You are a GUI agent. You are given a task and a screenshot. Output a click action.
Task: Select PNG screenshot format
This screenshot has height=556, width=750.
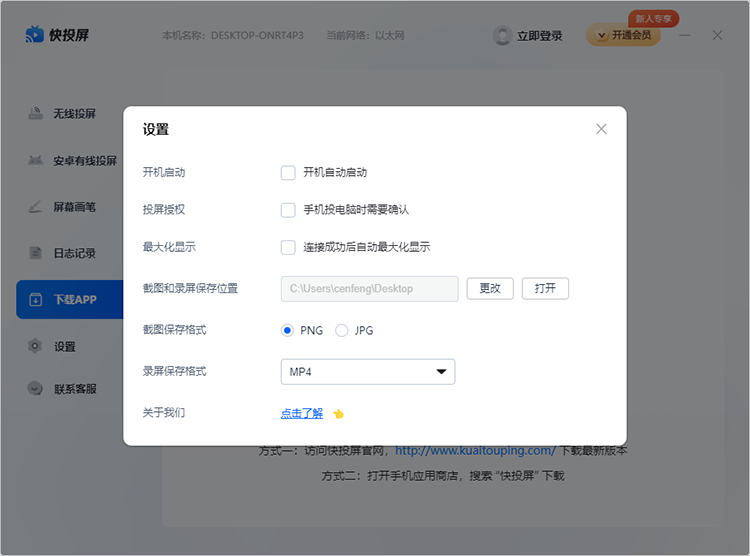pos(288,330)
